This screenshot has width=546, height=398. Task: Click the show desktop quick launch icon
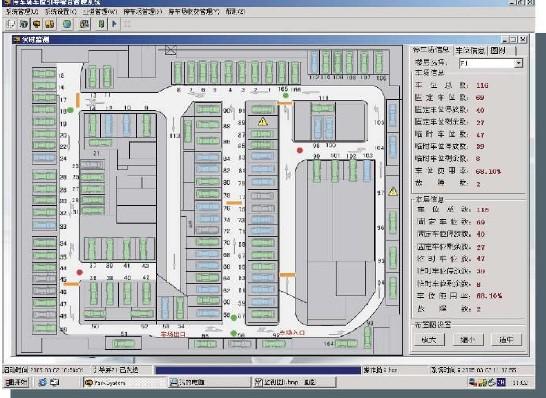55,382
